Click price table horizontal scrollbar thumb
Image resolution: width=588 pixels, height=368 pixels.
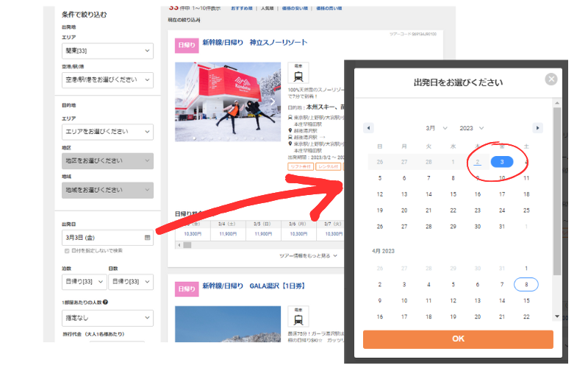pyautogui.click(x=187, y=245)
